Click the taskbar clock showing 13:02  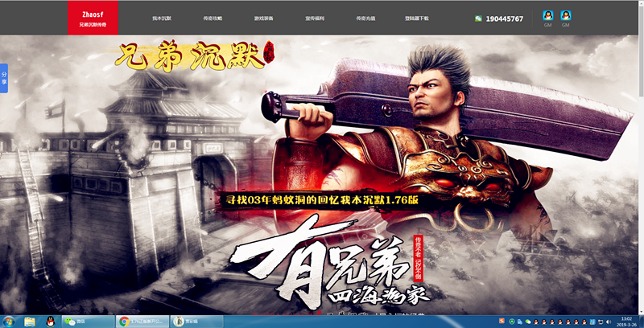pyautogui.click(x=626, y=322)
